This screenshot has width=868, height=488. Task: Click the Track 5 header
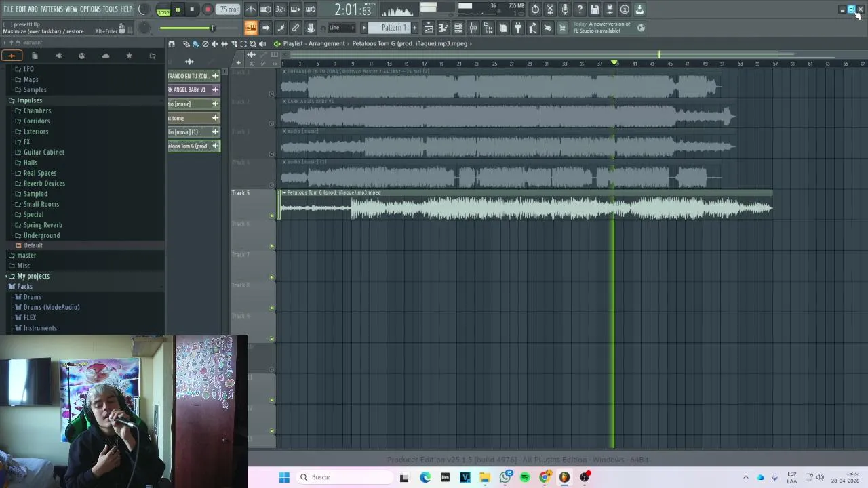coord(253,205)
